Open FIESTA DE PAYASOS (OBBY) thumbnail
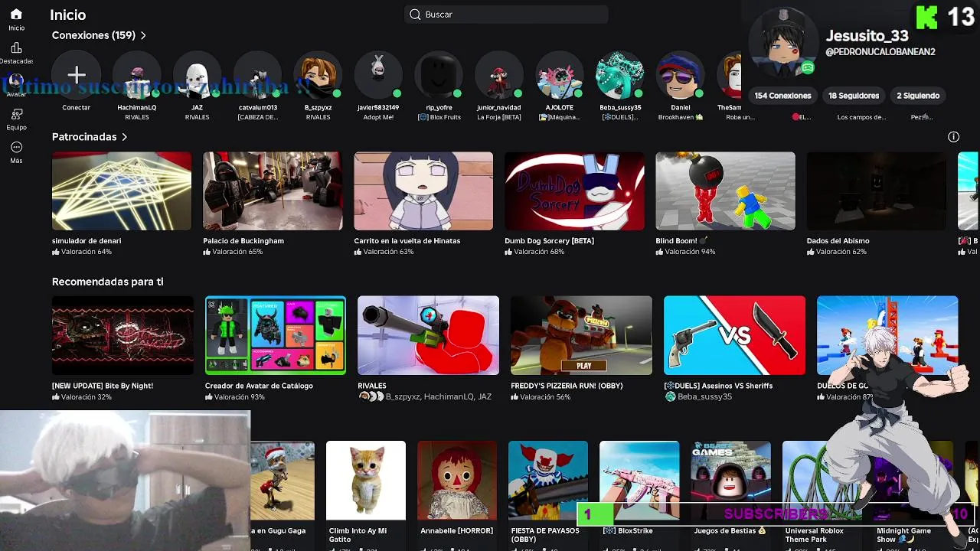The height and width of the screenshot is (551, 980). coord(548,481)
